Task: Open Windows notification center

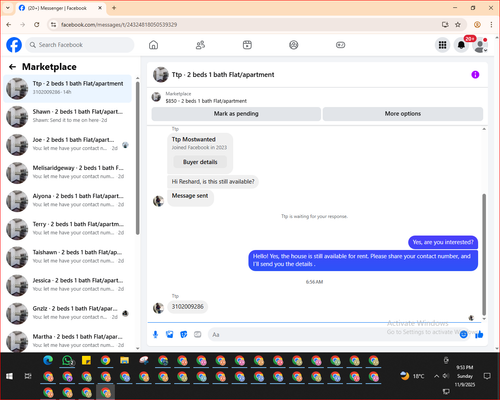Action: click(x=487, y=376)
